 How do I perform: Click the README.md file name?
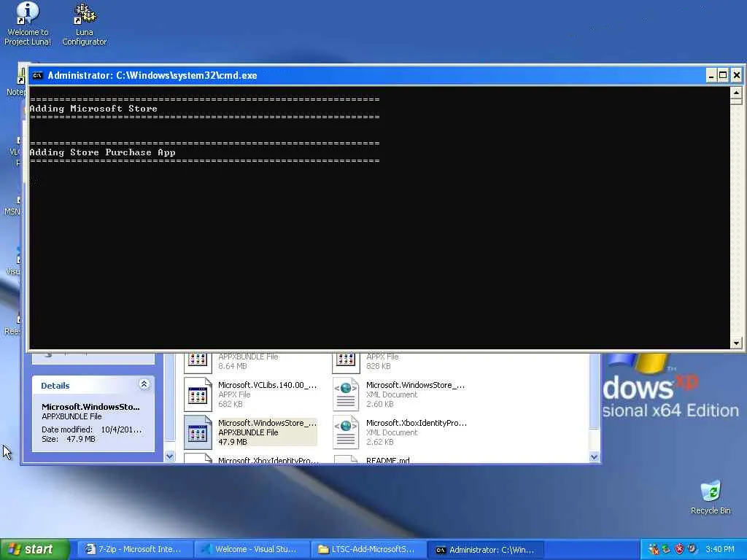[388, 461]
